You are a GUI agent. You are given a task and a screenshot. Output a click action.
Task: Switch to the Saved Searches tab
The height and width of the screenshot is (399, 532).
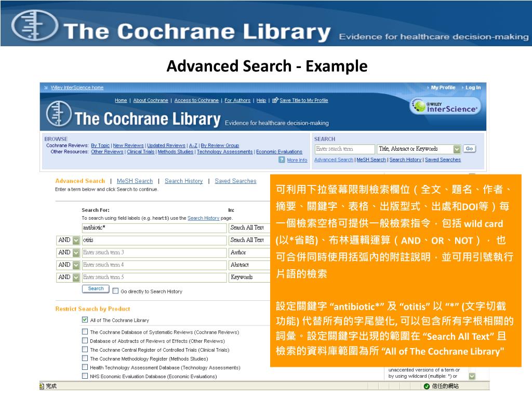235,181
